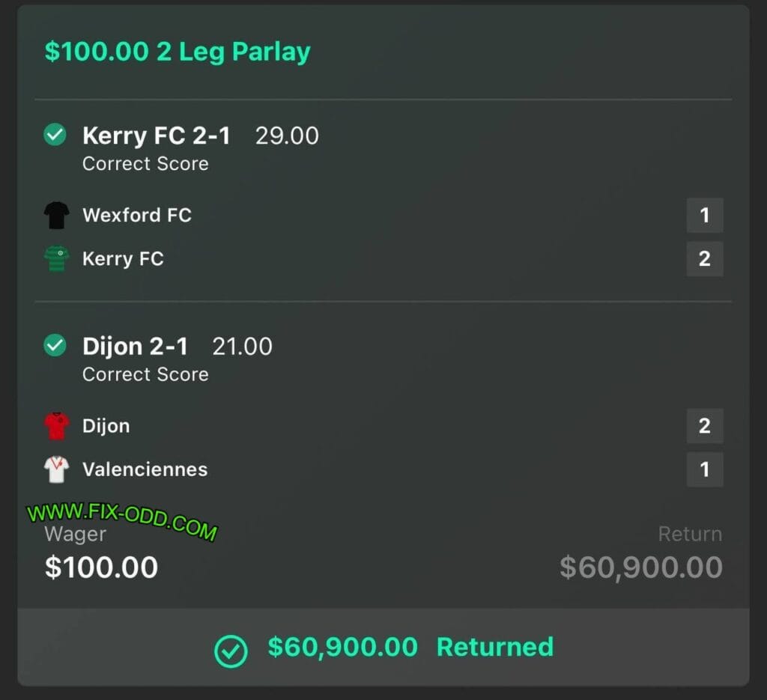Click the Kerry FC score box
The height and width of the screenshot is (700, 767).
(704, 259)
